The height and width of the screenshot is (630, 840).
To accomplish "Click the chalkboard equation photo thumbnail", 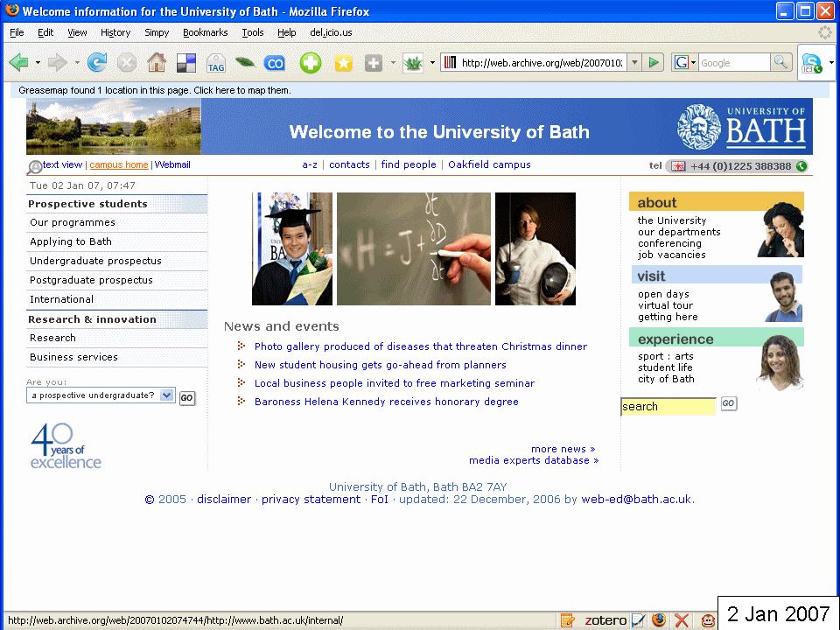I will tap(414, 249).
